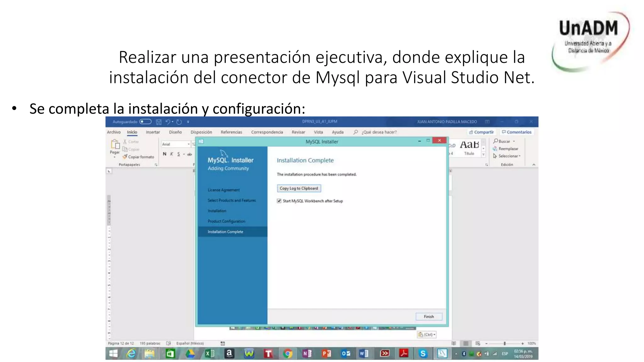
Task: Switch to the Revisar ribbon tab
Action: click(298, 132)
